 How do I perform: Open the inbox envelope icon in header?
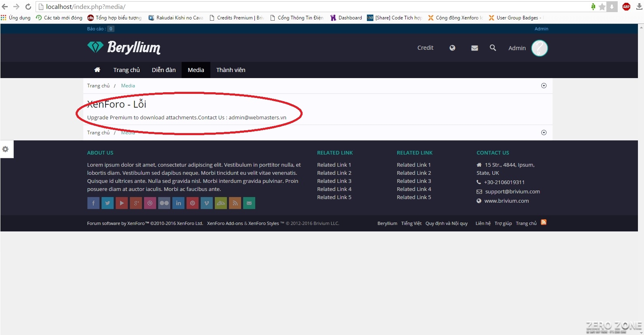[x=475, y=48]
